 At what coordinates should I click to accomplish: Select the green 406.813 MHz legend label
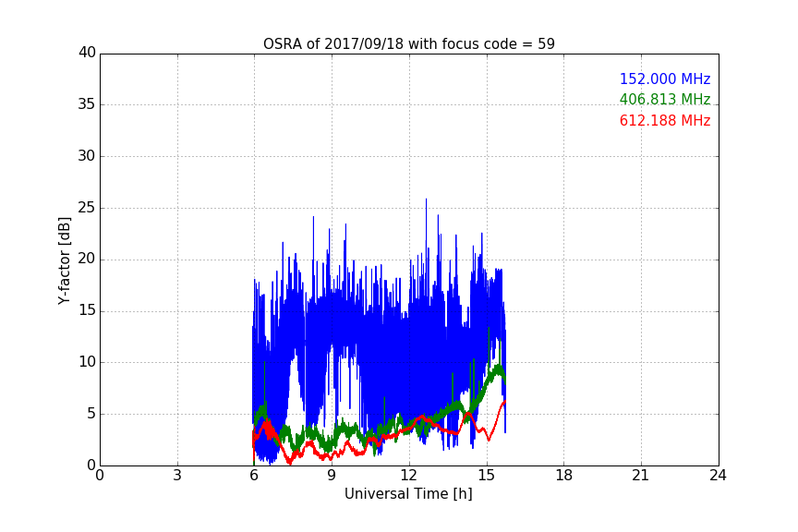click(665, 99)
